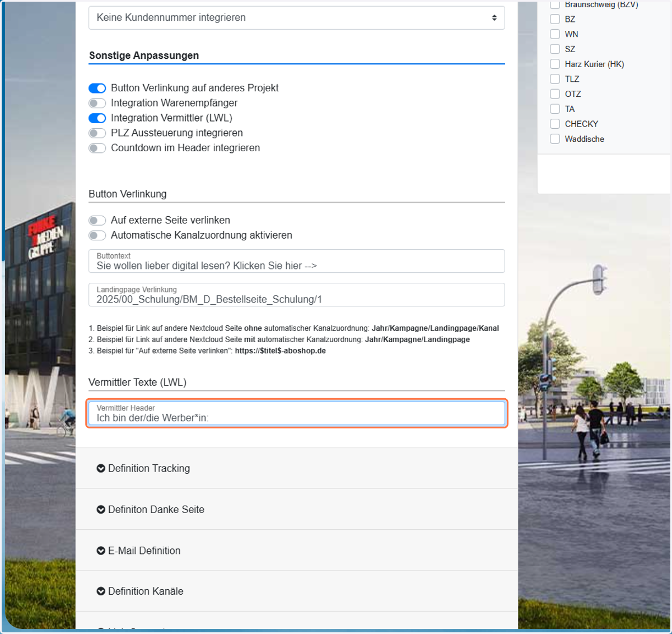672x634 pixels.
Task: Enable PLZ Aussteuerung integrieren switch
Action: click(97, 133)
